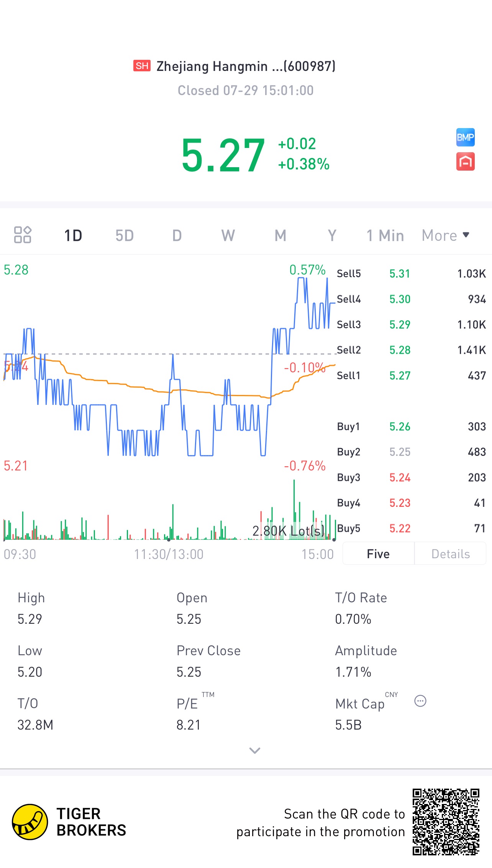Tap the +0.02 price change value
Viewport: 492px width, 868px height.
pyautogui.click(x=297, y=144)
